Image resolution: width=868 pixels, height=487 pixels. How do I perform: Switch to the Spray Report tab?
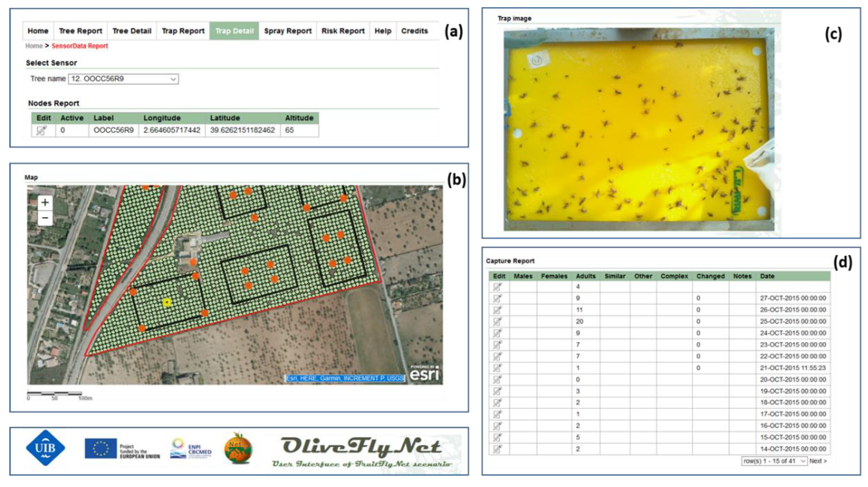pos(288,31)
